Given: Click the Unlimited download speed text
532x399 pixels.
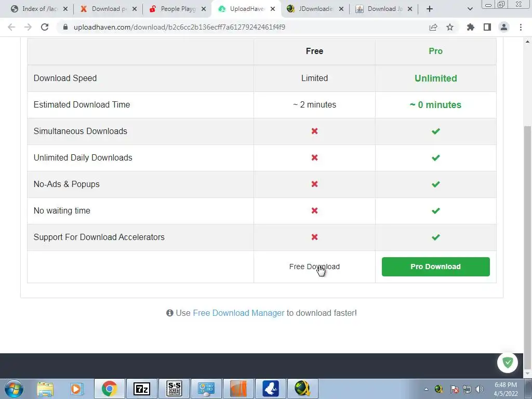Looking at the screenshot, I should [x=436, y=78].
